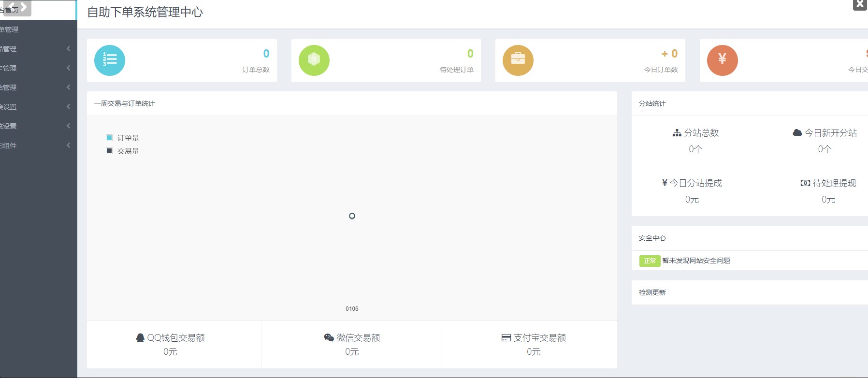Screen dimensions: 868x378
Task: Click the 0元 value under 待处理提现
Action: point(828,199)
